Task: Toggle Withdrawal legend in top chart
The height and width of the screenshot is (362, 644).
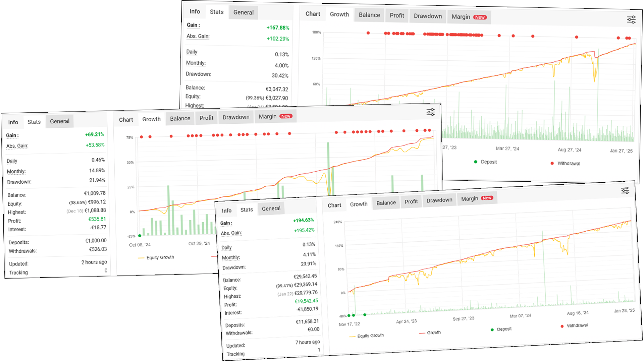Action: tap(565, 164)
